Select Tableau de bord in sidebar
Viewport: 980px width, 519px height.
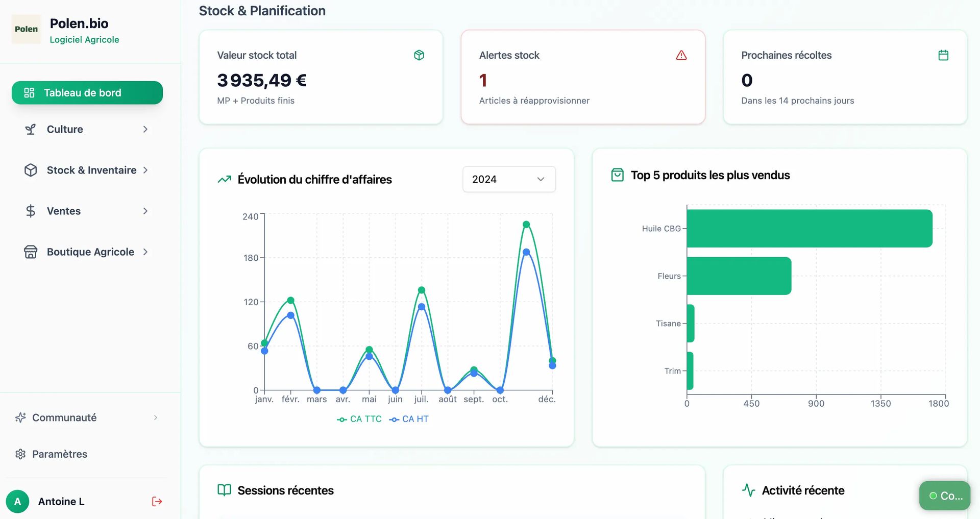click(87, 93)
